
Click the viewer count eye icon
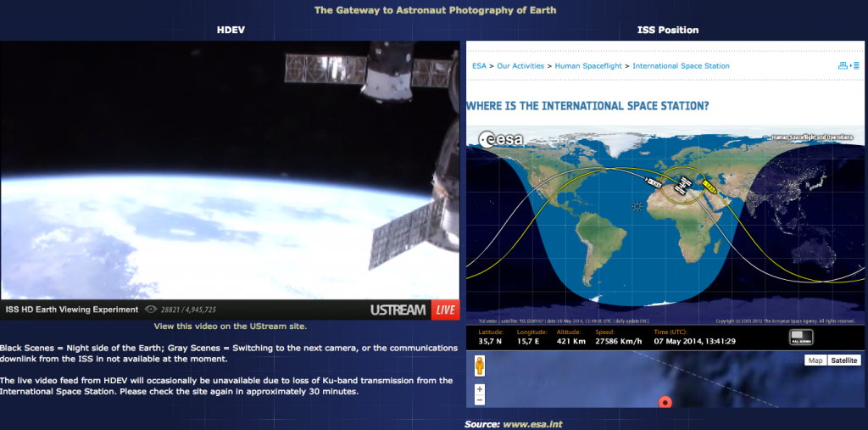152,310
